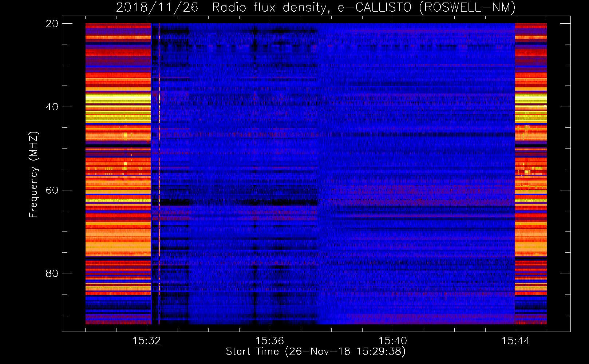Click the frequency tick label '80'
The height and width of the screenshot is (364, 589).
(x=52, y=273)
